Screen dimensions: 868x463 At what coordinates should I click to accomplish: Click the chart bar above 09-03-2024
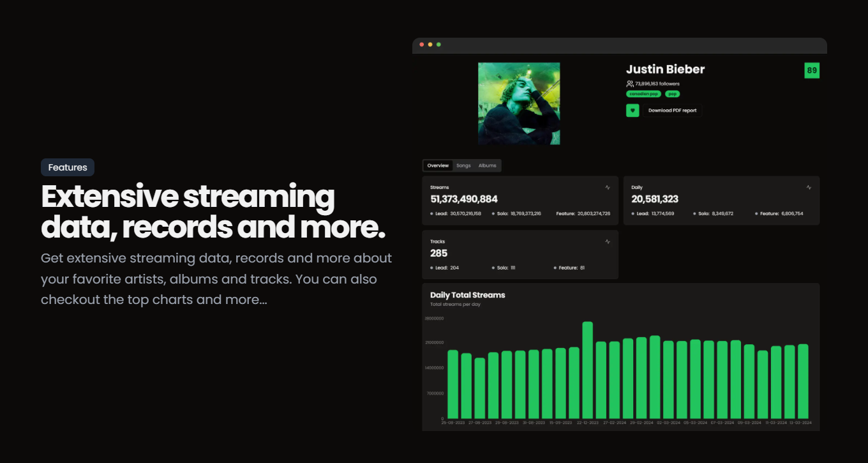pos(749,382)
